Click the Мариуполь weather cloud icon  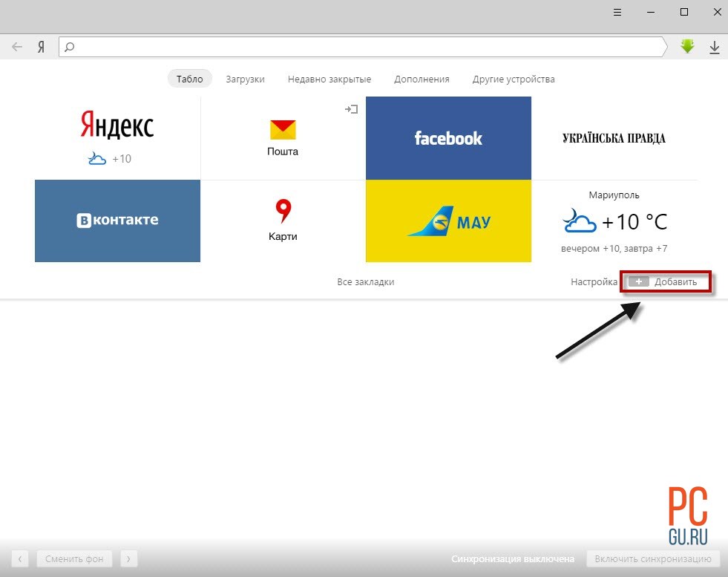click(x=579, y=221)
